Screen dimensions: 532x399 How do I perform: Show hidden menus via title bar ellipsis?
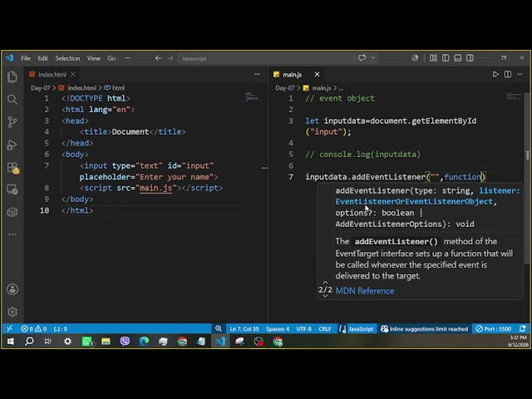(x=127, y=58)
